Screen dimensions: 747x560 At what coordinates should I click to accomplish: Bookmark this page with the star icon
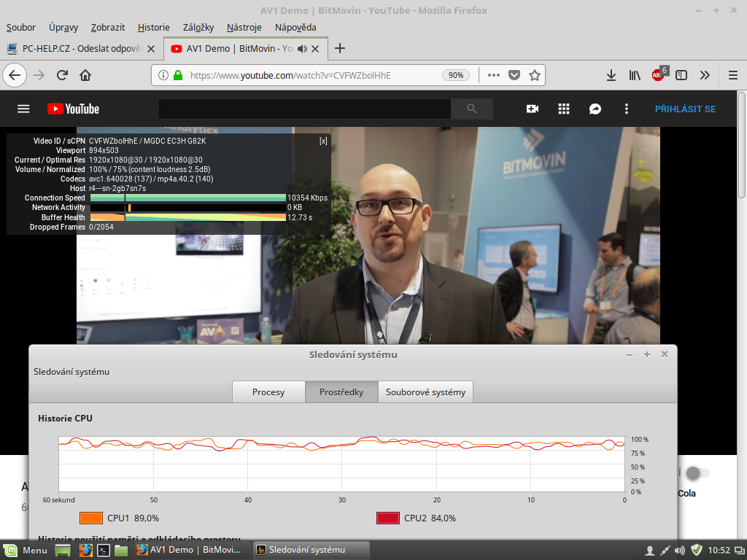pos(534,75)
